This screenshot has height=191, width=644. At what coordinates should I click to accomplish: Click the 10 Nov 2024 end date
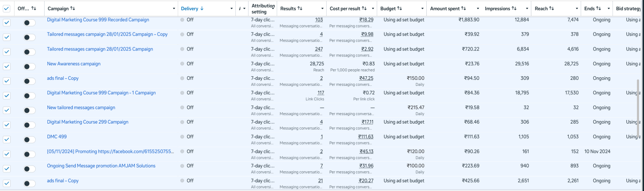597,151
